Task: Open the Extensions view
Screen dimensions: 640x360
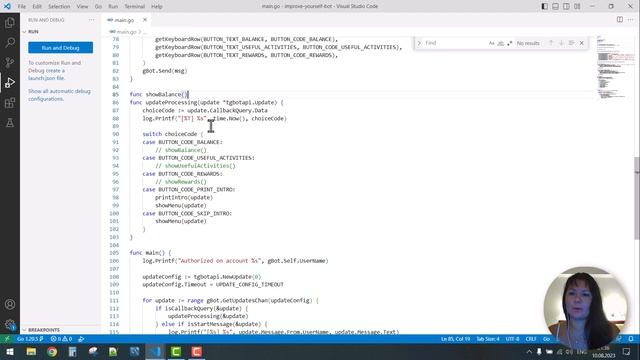Action: click(x=10, y=102)
